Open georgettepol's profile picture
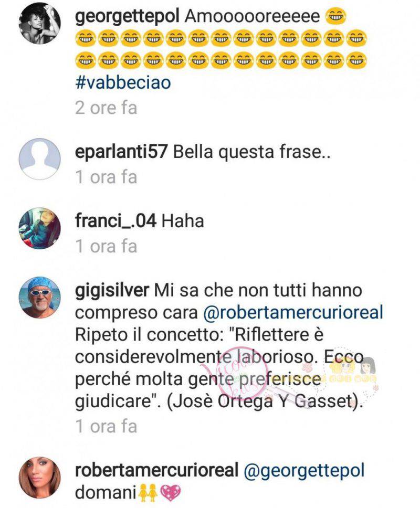 click(x=40, y=23)
